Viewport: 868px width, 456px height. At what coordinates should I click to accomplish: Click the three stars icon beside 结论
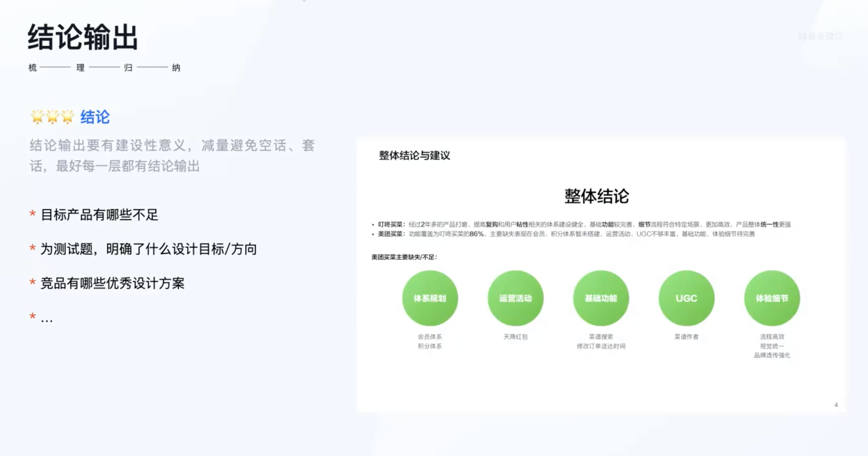(52, 117)
